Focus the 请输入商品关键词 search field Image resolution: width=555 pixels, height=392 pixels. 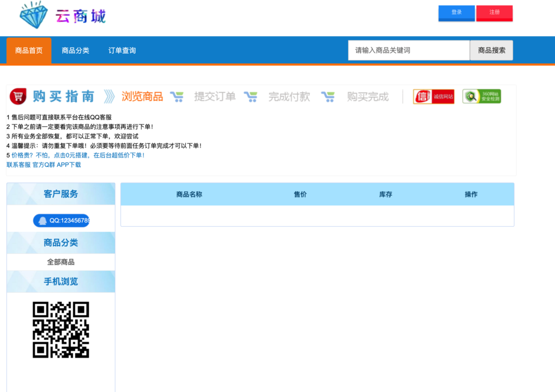[409, 50]
